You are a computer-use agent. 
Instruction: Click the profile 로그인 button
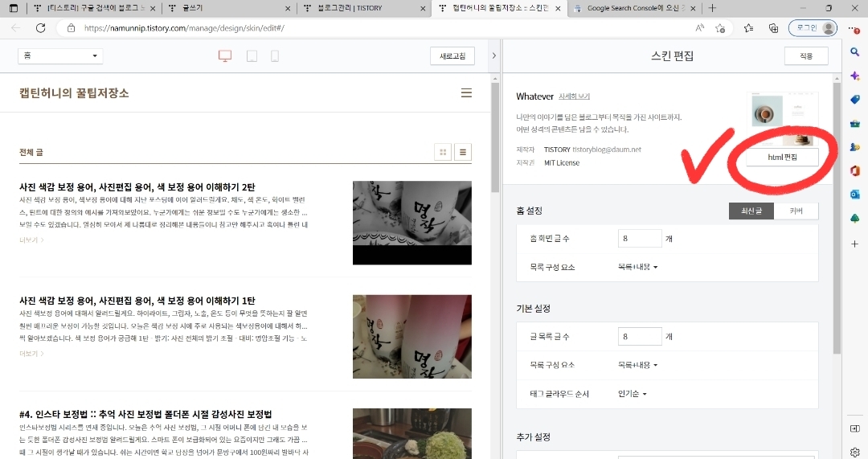point(813,27)
